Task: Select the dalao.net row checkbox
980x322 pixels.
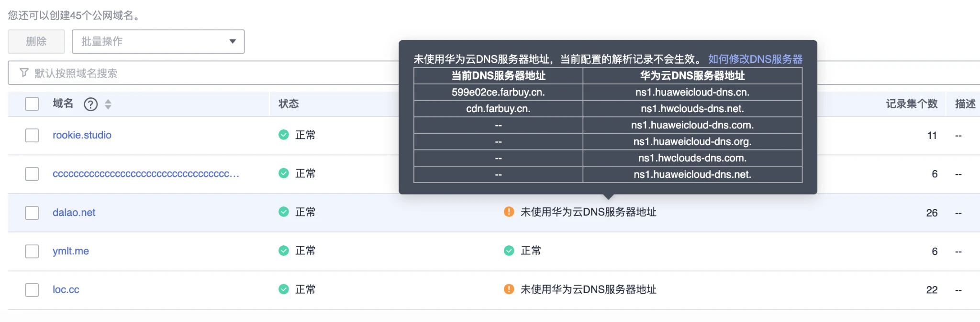Action: click(32, 213)
